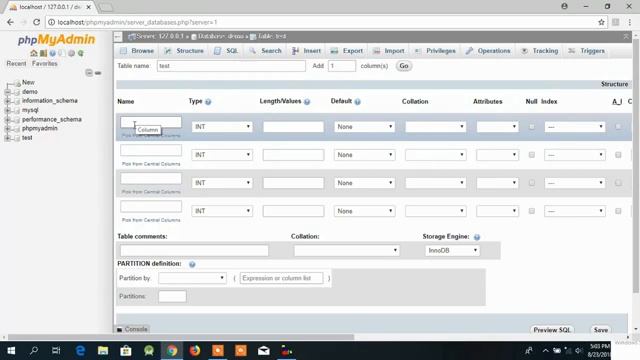Open Microsoft Edge from taskbar

point(80,351)
